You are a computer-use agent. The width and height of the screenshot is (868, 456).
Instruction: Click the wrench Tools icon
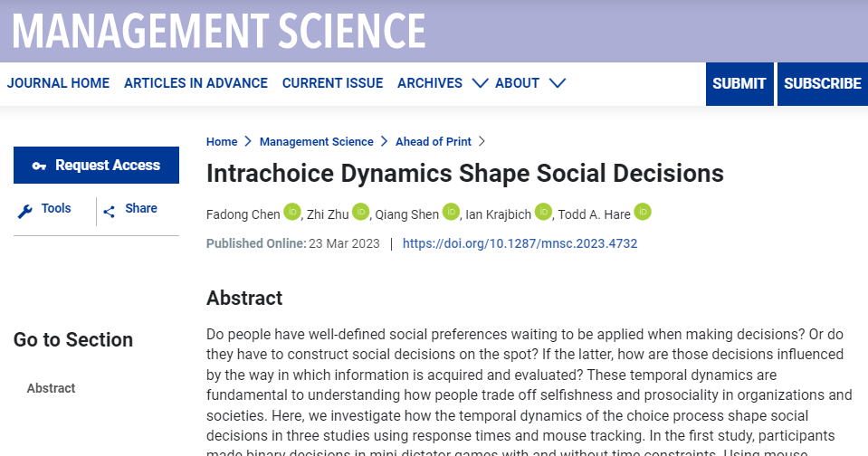tap(25, 211)
